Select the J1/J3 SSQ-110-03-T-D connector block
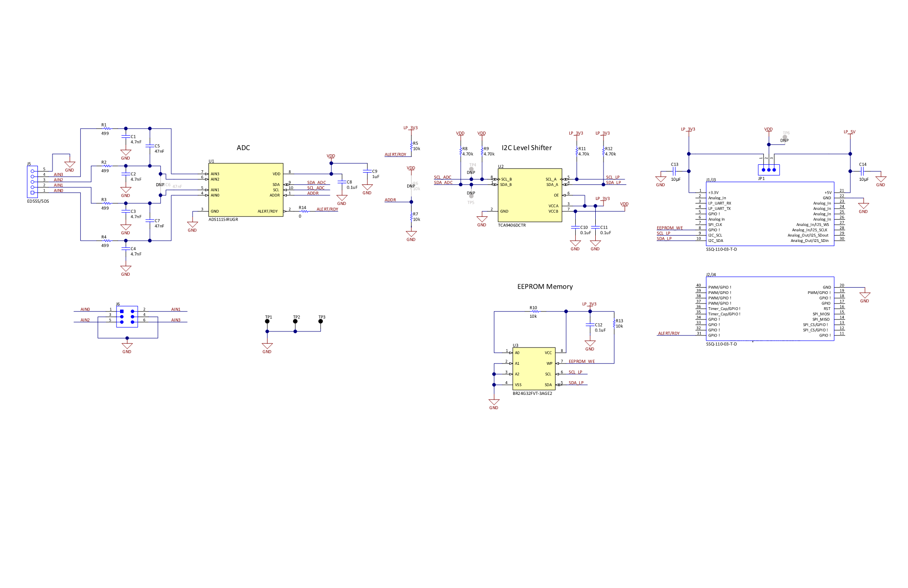The width and height of the screenshot is (908, 588). tap(770, 214)
